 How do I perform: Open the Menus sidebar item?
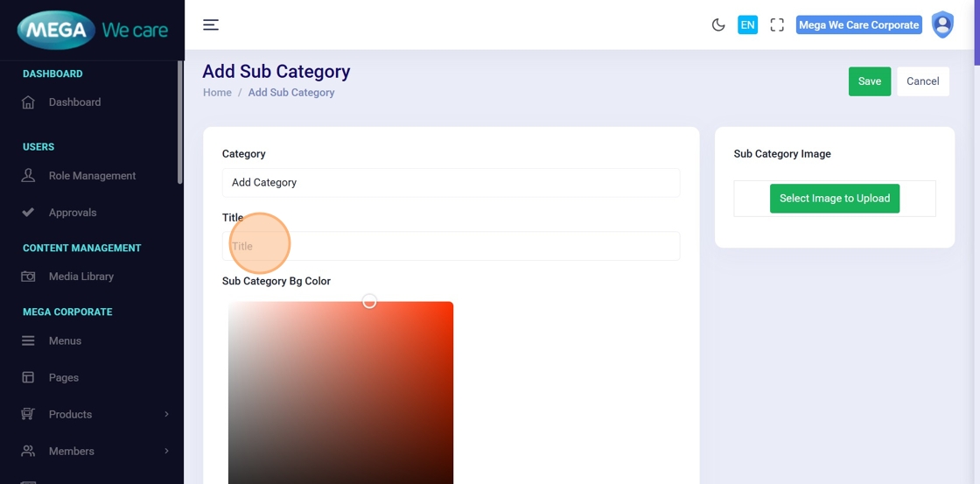click(x=65, y=341)
